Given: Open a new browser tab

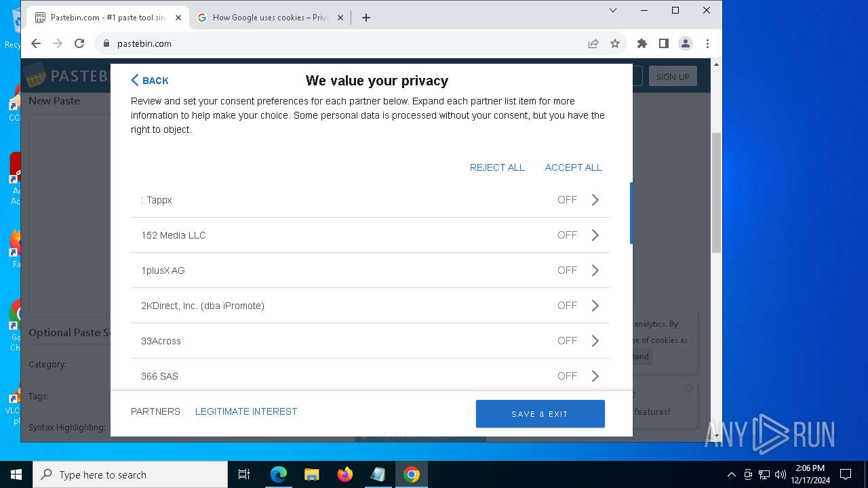Looking at the screenshot, I should (366, 18).
